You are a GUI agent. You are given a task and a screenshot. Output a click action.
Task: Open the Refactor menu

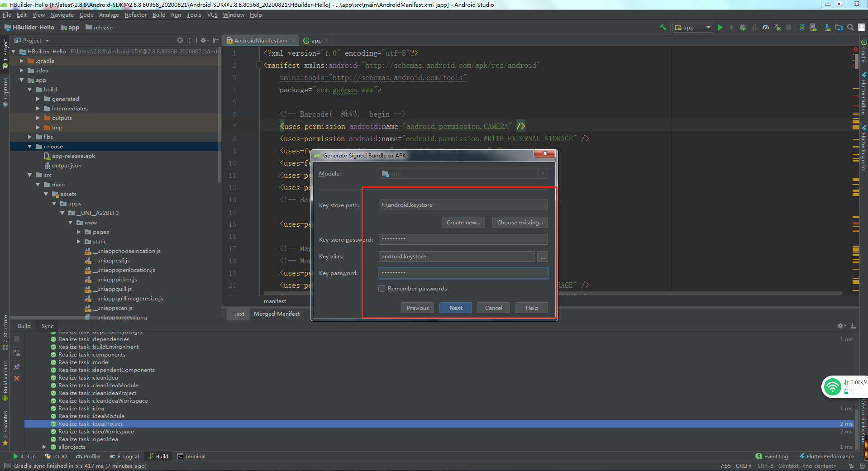[136, 15]
